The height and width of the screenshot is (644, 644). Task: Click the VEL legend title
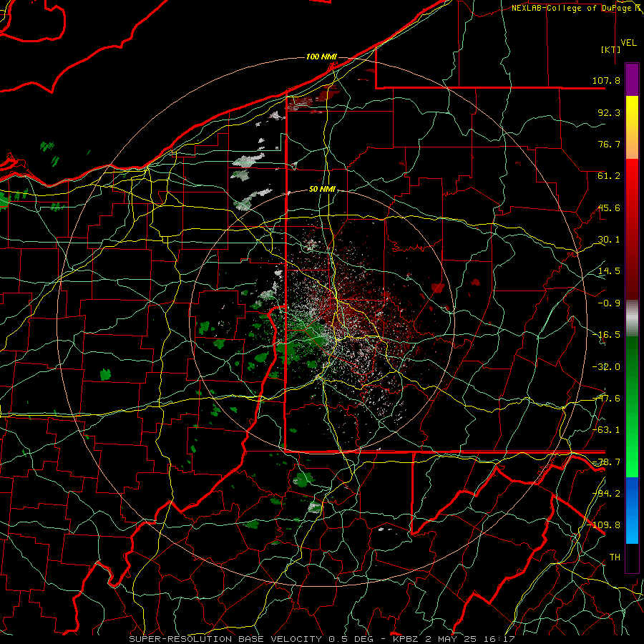(628, 43)
